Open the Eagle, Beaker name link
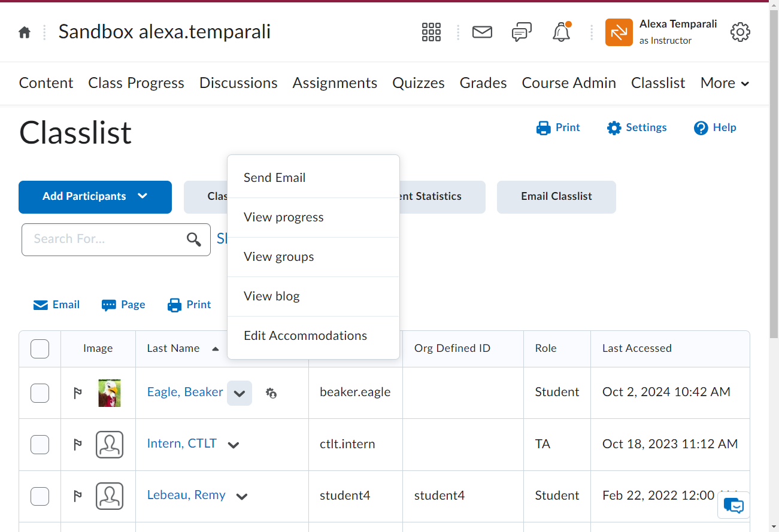Image resolution: width=779 pixels, height=532 pixels. (x=185, y=392)
